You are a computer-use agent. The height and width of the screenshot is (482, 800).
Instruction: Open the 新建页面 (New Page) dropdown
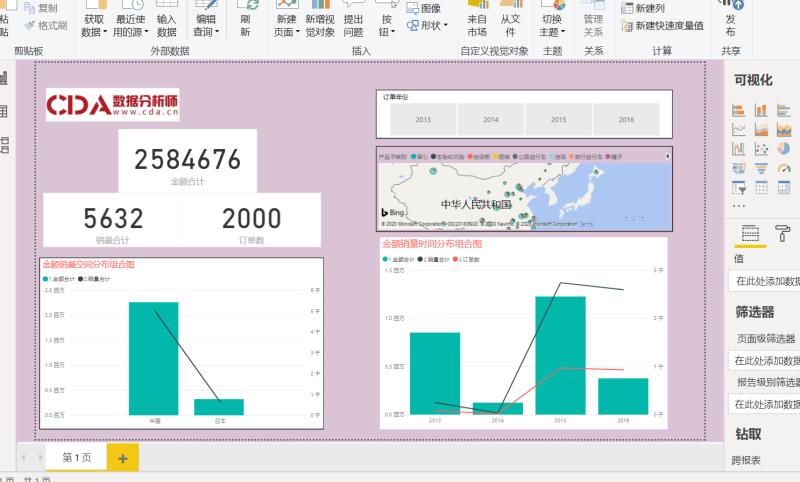(x=286, y=19)
